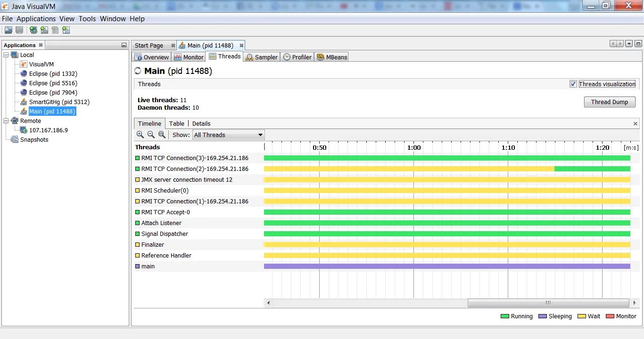
Task: Close the thread timeline view with X
Action: coord(635,123)
